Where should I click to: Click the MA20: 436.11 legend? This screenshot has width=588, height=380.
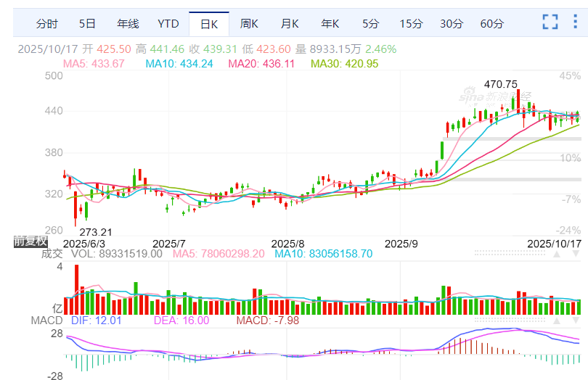point(261,64)
